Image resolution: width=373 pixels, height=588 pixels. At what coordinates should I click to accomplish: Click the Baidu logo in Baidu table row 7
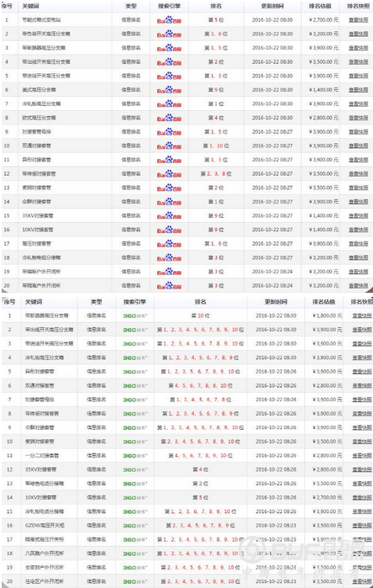tap(169, 103)
